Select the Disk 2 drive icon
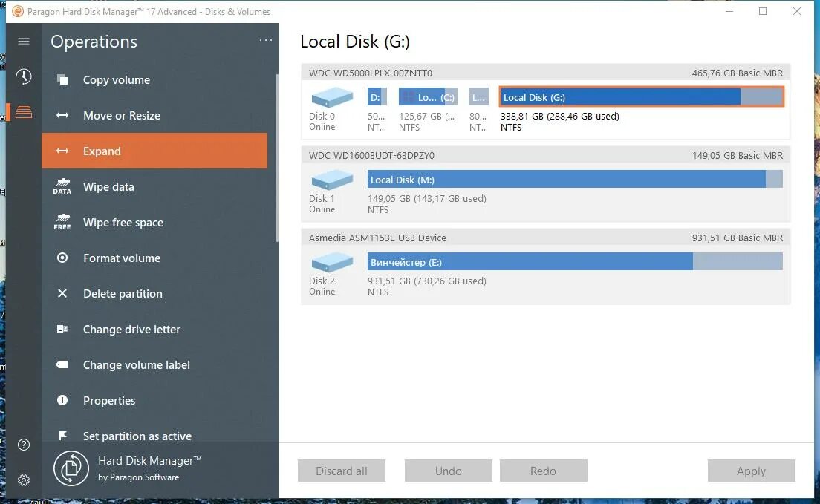Screen dimensions: 820x504 coord(332,262)
